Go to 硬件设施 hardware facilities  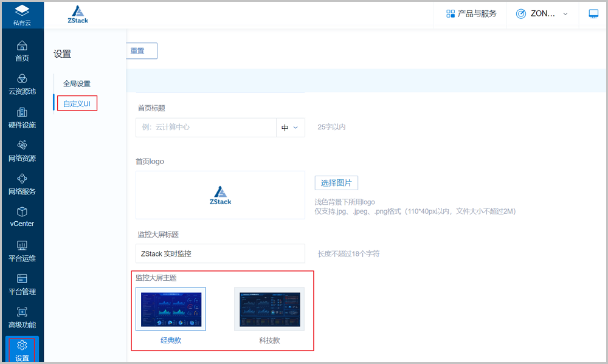tap(22, 118)
